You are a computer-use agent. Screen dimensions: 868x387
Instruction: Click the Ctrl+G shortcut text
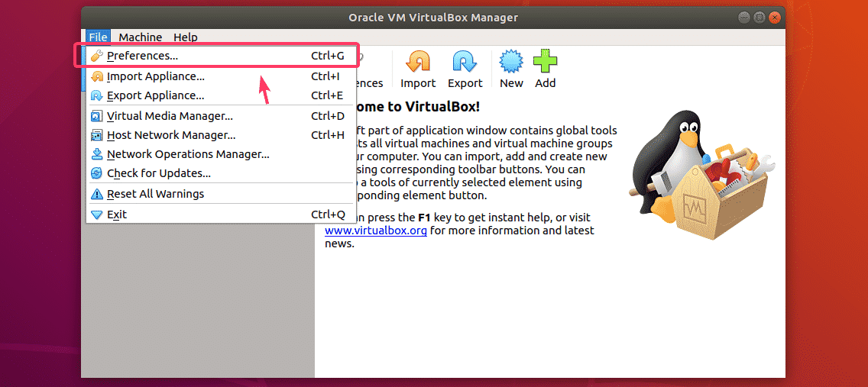(x=328, y=56)
